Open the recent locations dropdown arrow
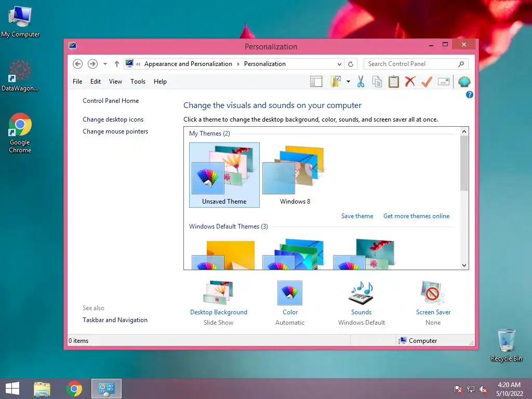 click(x=105, y=64)
